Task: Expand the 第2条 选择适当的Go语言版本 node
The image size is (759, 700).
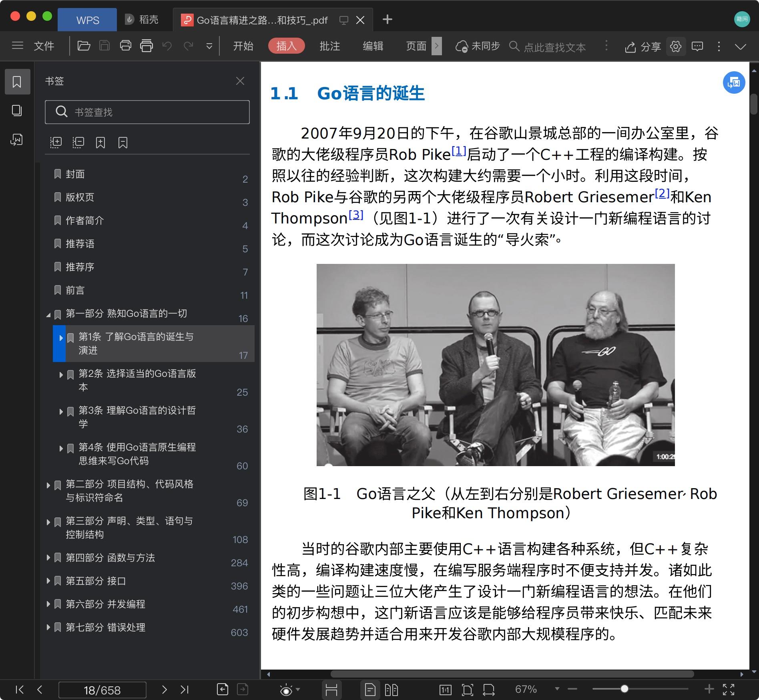Action: [61, 375]
